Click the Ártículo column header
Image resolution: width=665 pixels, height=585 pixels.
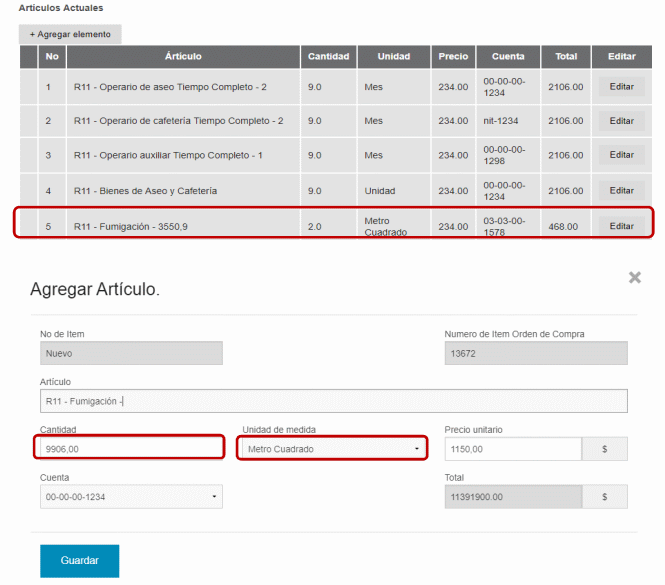point(183,57)
